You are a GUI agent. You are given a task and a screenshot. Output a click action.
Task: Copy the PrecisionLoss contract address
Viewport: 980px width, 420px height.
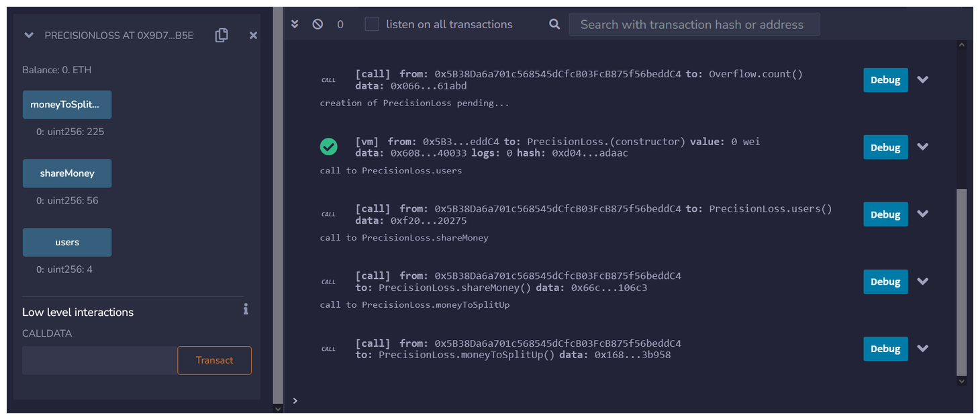(x=222, y=36)
